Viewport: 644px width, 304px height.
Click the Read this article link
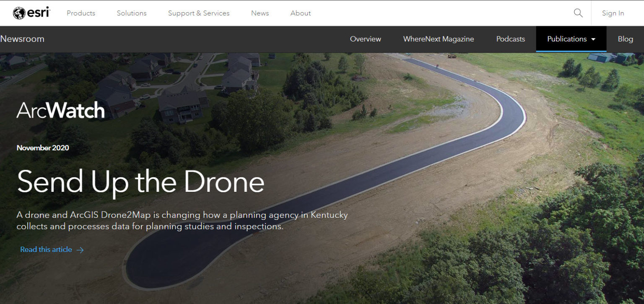[x=46, y=250]
